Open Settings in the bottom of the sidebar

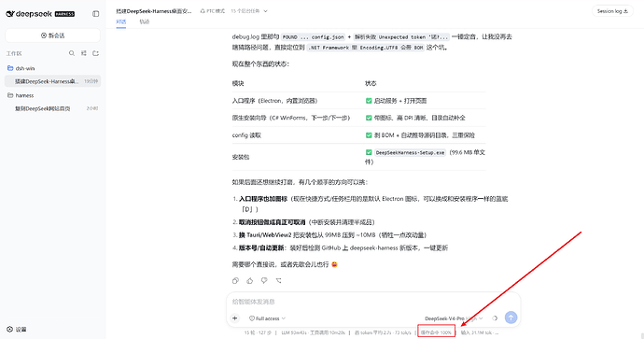pos(17,329)
